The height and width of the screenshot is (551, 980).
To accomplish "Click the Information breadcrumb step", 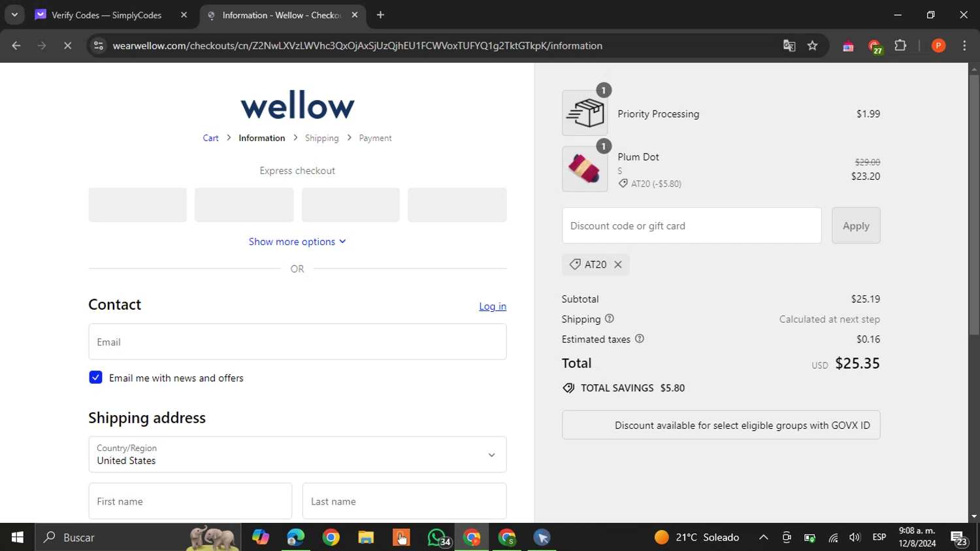I will [262, 138].
